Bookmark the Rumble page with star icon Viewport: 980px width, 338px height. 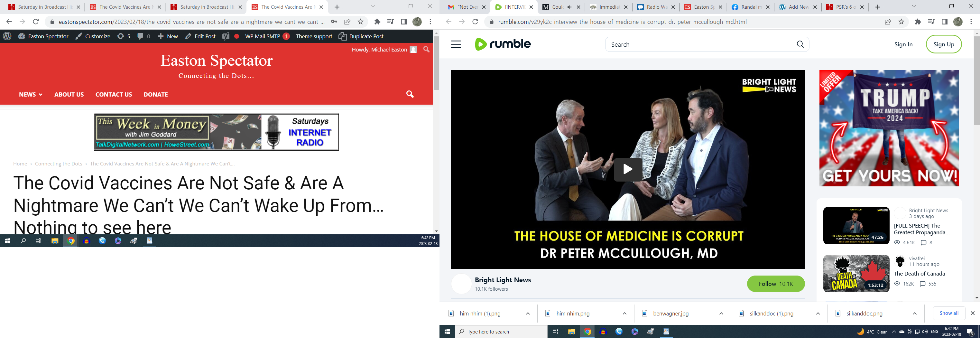(x=901, y=22)
